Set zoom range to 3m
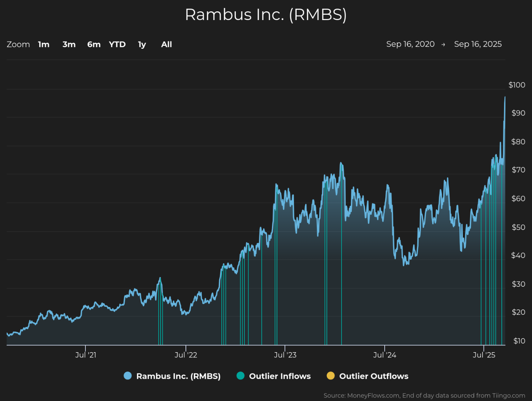The height and width of the screenshot is (401, 532). 69,44
